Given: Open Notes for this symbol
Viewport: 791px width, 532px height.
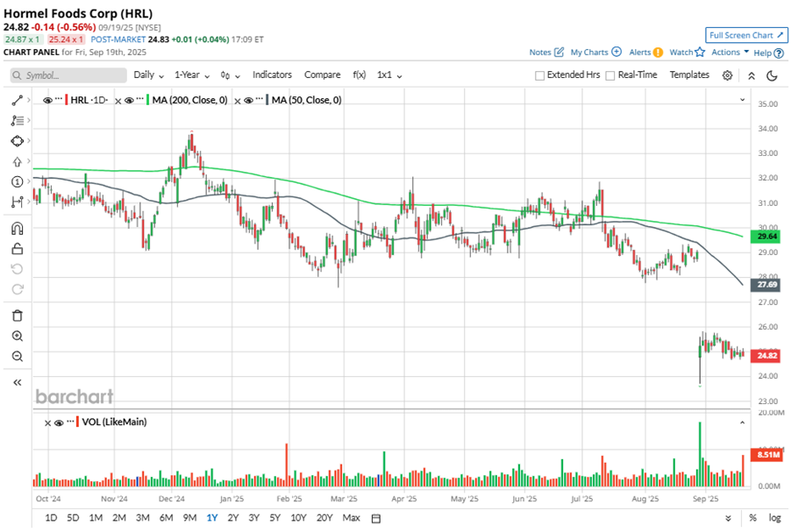Looking at the screenshot, I should (546, 53).
